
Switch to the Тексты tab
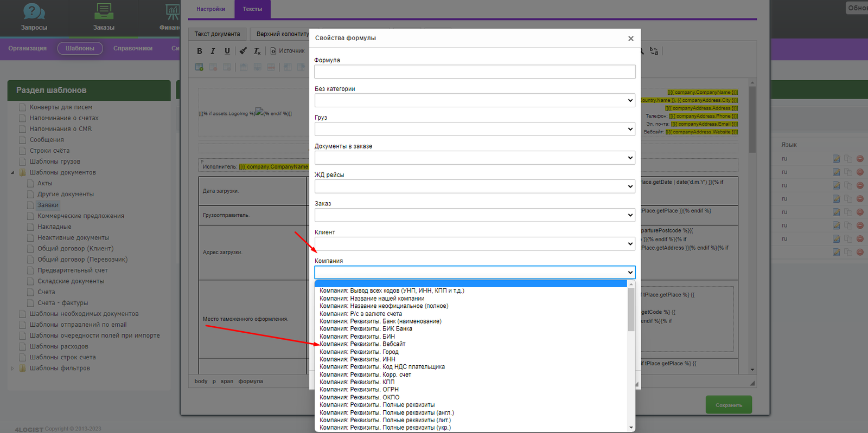[x=252, y=9]
